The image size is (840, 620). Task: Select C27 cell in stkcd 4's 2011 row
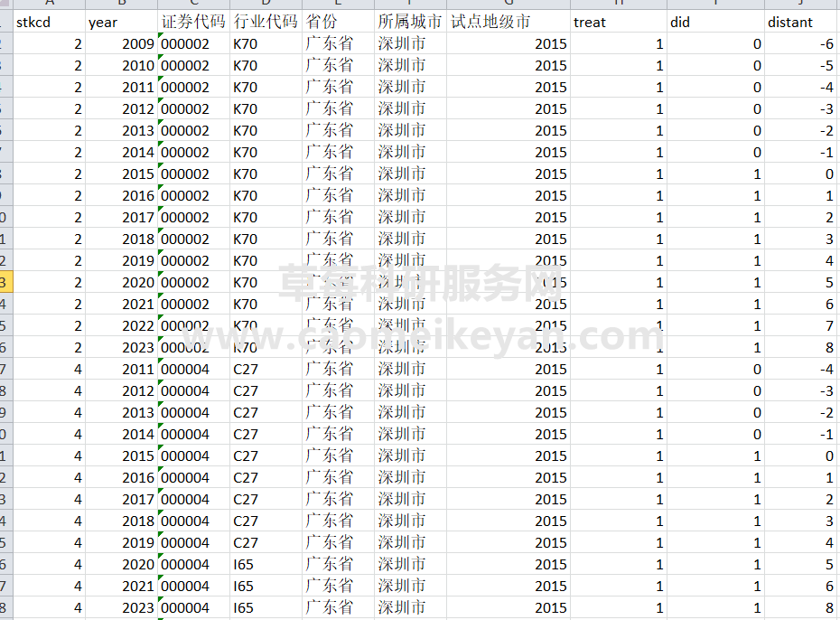point(266,370)
